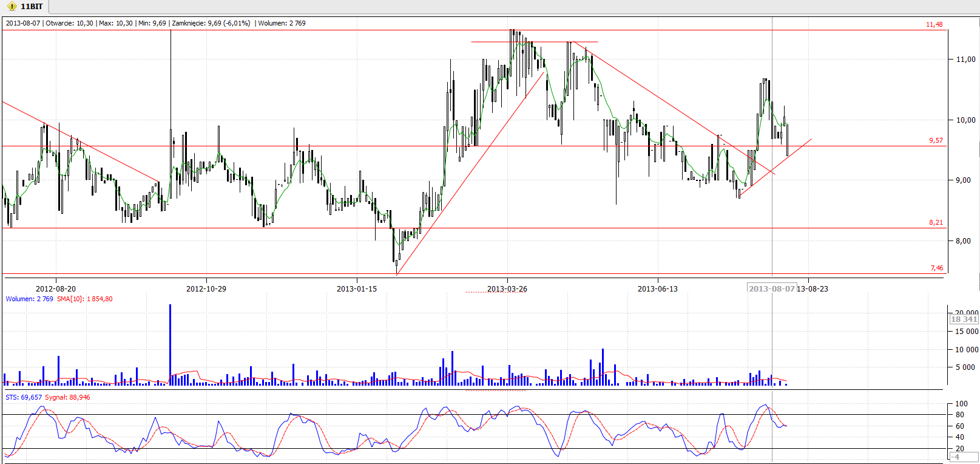Select the 11BIT chart tab

(32, 6)
